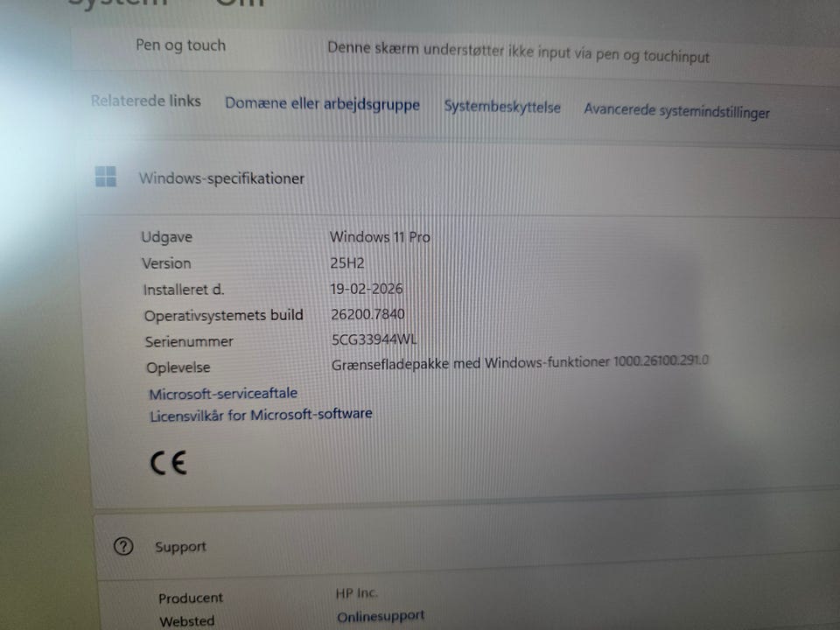Viewport: 840px width, 630px height.
Task: Select the install date 19-02-2026
Action: click(x=367, y=289)
